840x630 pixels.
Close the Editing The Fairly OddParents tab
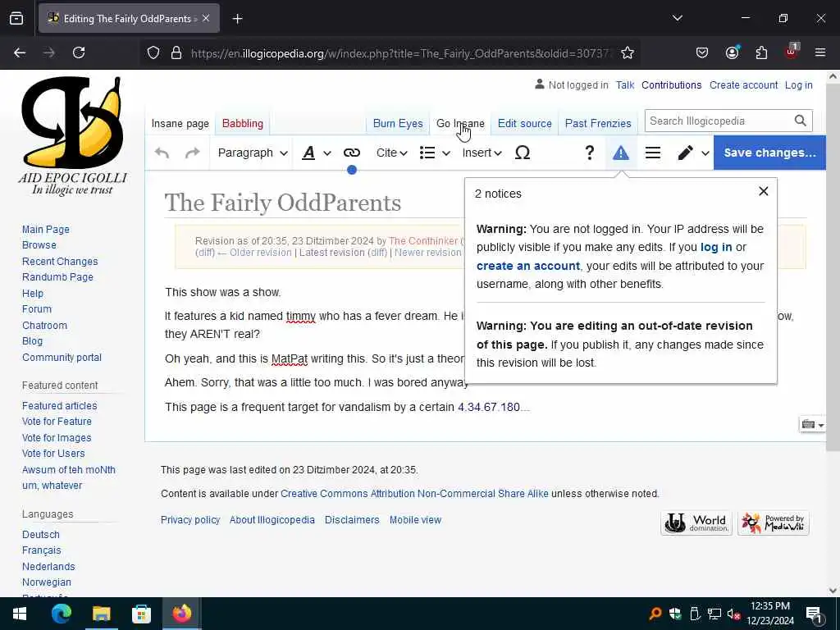[206, 18]
